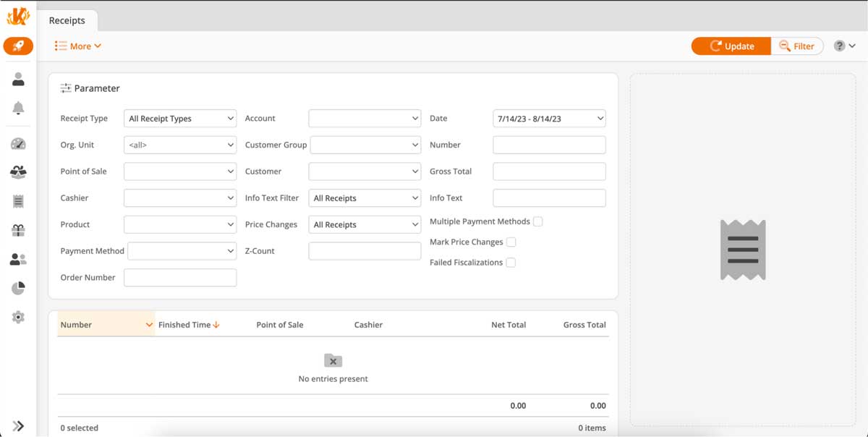Screen dimensions: 868x437
Task: Select the pie chart reports icon
Action: 18,288
